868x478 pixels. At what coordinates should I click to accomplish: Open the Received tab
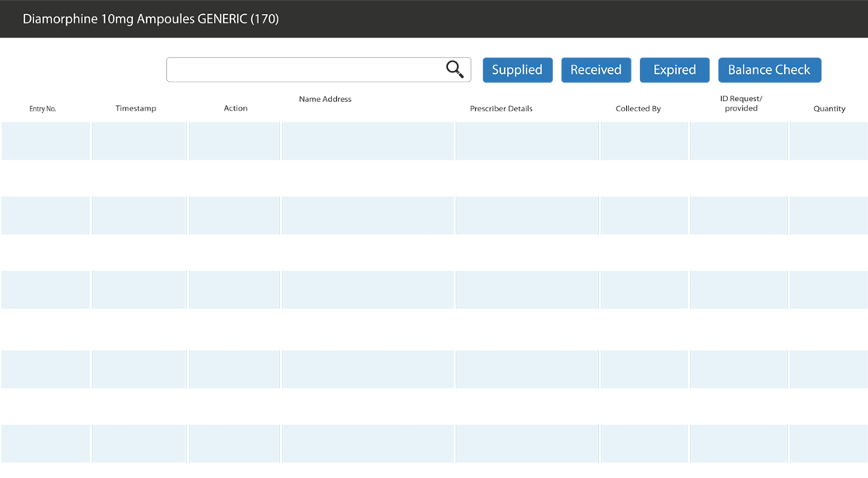click(x=596, y=70)
